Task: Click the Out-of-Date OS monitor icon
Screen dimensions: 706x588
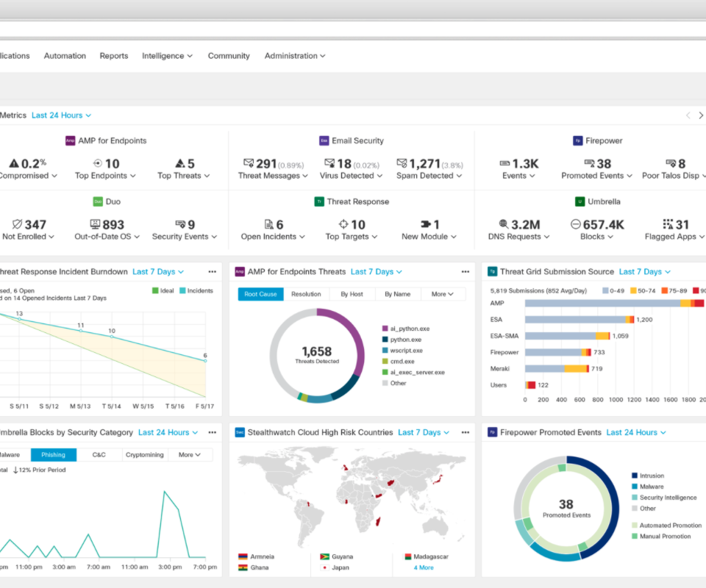Action: [x=95, y=224]
